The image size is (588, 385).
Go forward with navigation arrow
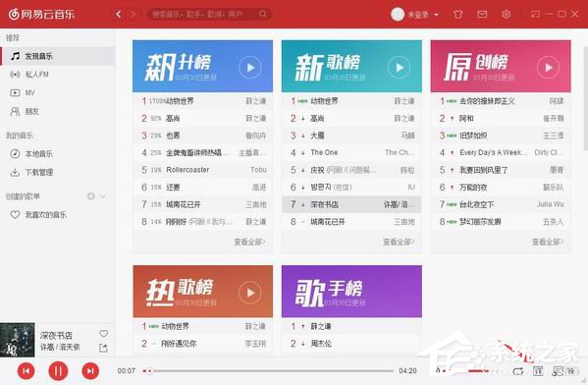tap(133, 15)
